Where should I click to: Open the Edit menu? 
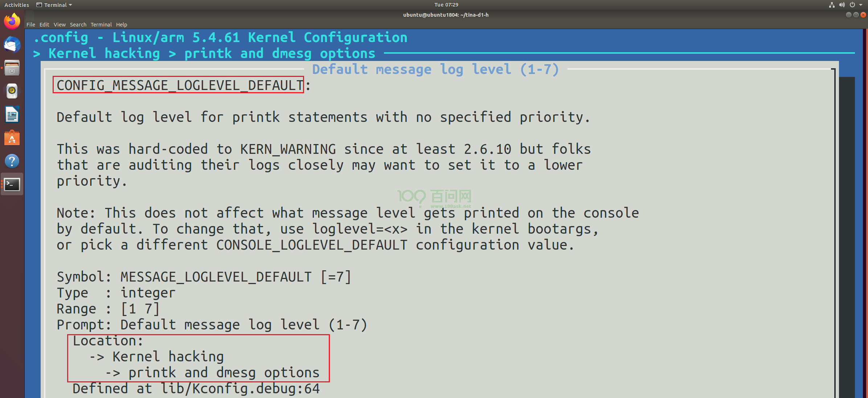(44, 25)
